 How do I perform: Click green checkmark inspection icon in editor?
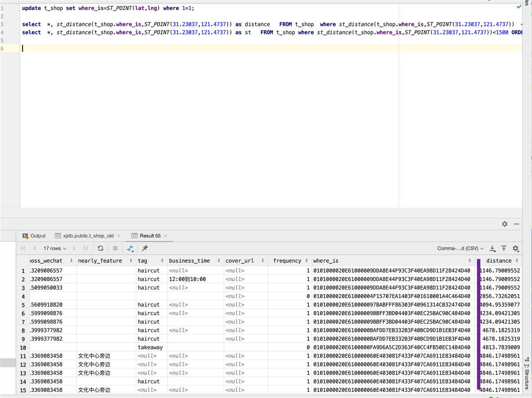[x=519, y=7]
